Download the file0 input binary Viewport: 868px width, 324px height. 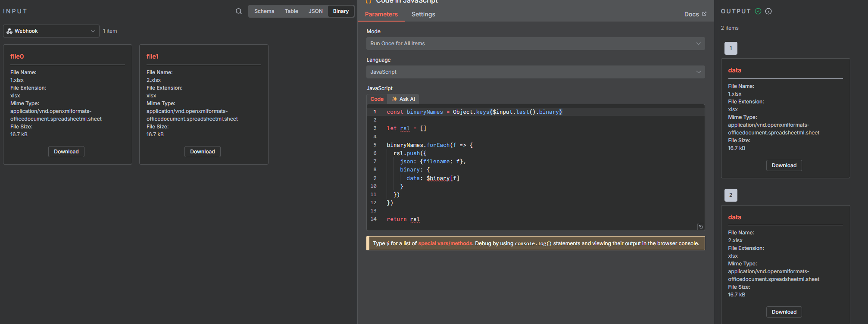click(x=66, y=152)
